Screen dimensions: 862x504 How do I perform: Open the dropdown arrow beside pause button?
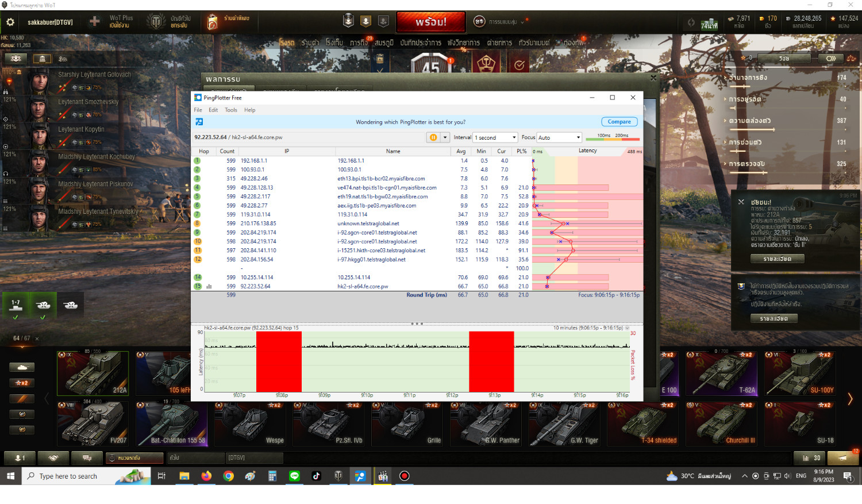445,137
